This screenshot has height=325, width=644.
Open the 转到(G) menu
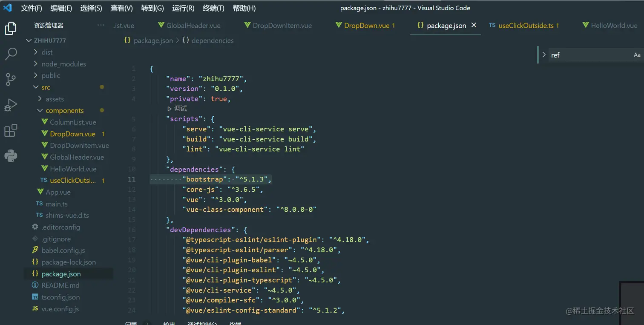152,8
